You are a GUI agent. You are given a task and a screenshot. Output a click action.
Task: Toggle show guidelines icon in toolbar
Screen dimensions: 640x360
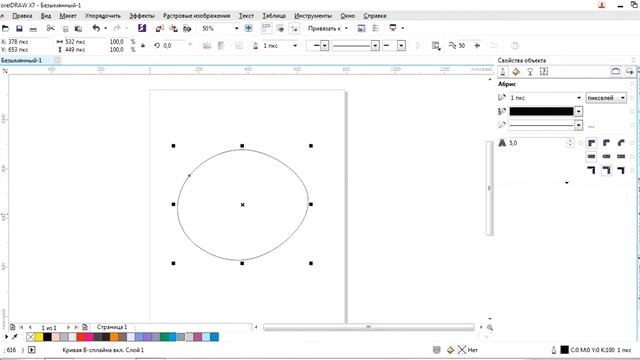[x=294, y=28]
